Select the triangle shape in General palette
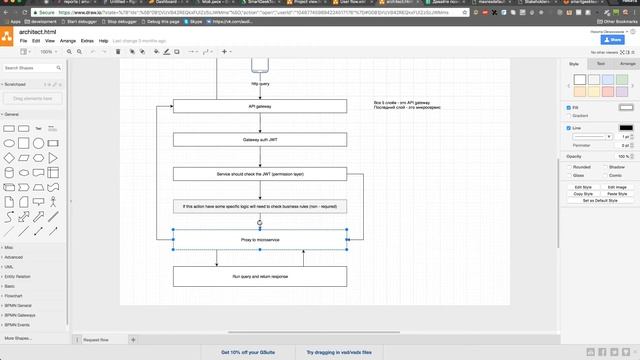This screenshot has width=640, height=360. click(x=53, y=158)
